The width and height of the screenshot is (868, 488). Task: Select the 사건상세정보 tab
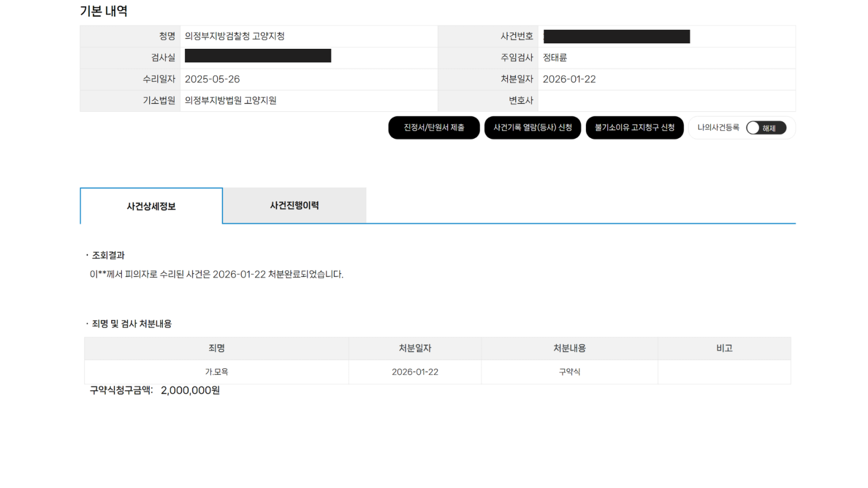coord(151,206)
